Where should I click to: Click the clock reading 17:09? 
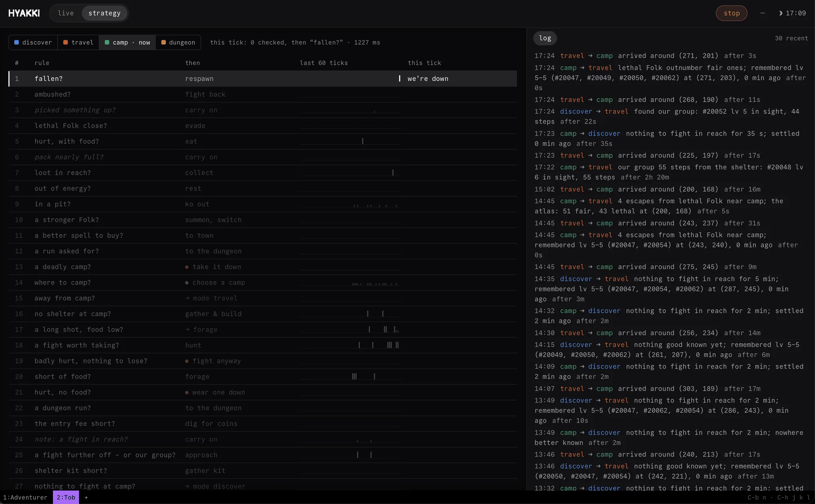click(795, 13)
